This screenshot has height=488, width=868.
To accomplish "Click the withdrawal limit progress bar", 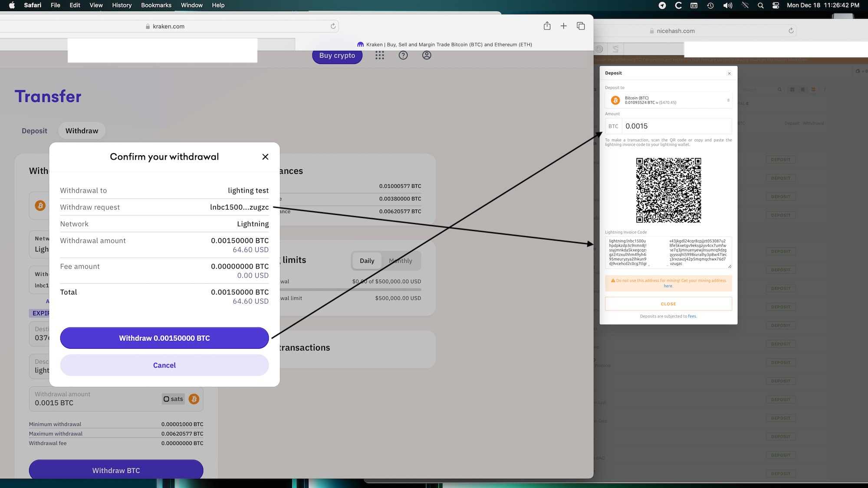I will click(351, 289).
